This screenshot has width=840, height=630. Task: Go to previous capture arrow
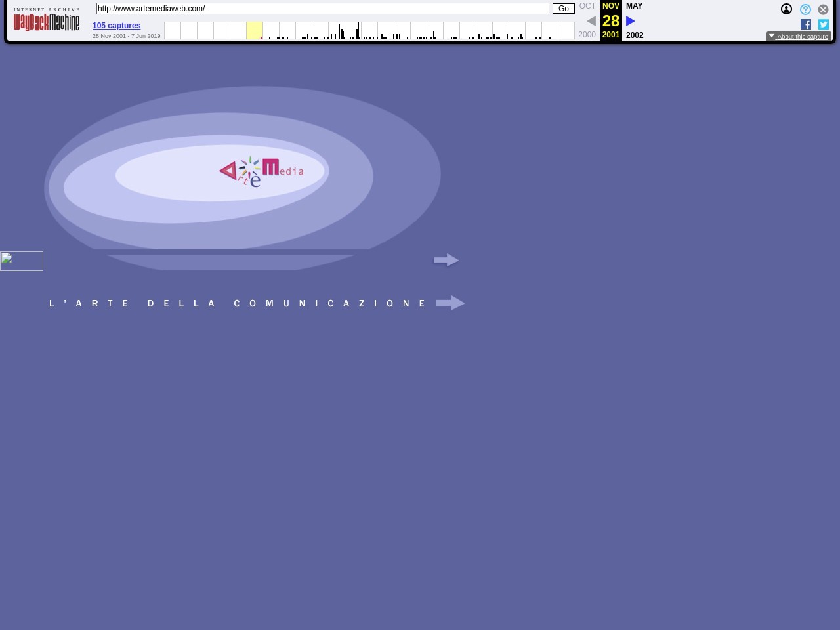click(x=591, y=21)
